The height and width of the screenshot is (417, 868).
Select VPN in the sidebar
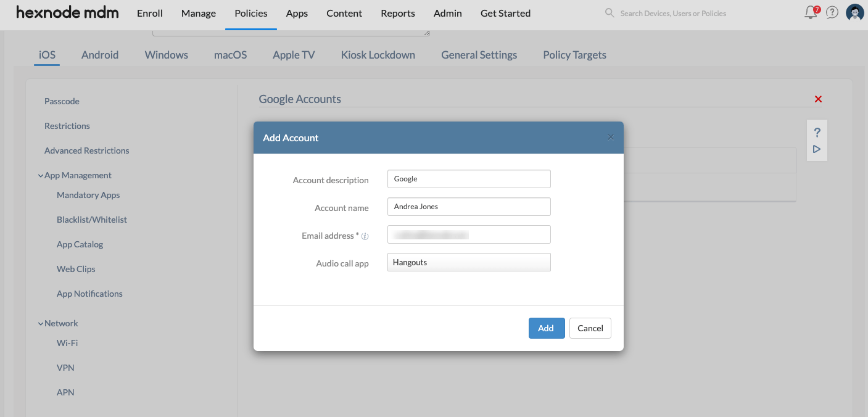pos(65,367)
